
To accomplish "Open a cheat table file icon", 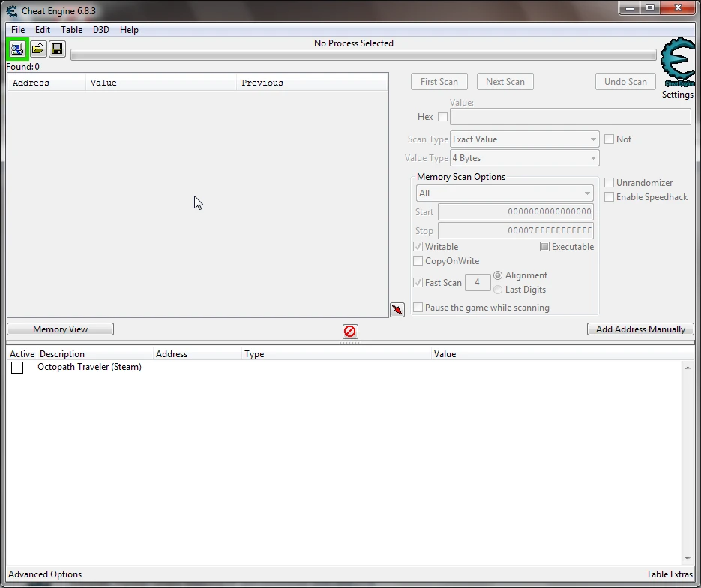I will click(38, 49).
